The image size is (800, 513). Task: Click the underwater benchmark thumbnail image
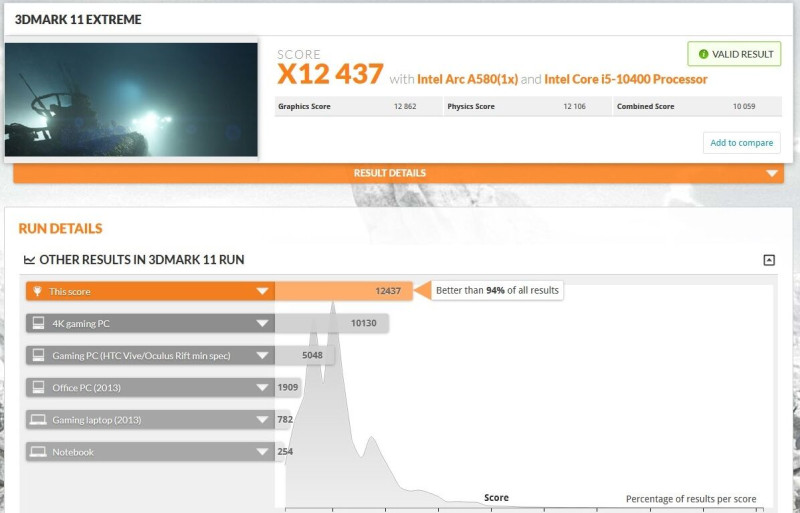tap(131, 99)
